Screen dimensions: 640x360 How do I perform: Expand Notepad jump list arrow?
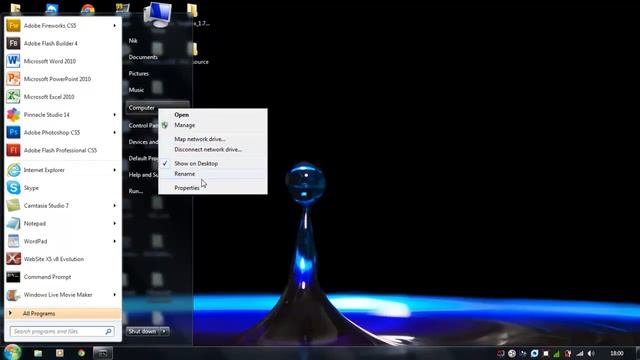coord(114,223)
